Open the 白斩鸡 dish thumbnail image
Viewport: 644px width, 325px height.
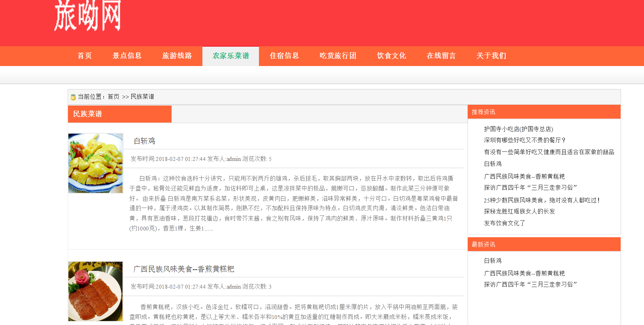[x=96, y=163]
